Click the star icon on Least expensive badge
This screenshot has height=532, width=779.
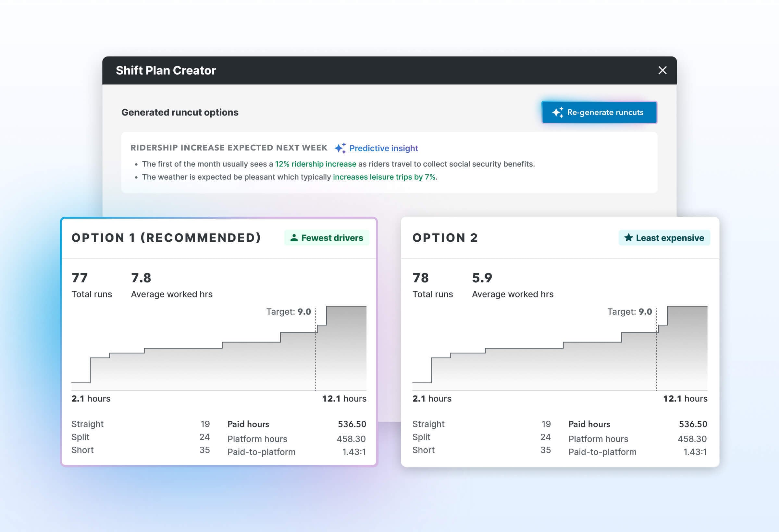point(628,237)
